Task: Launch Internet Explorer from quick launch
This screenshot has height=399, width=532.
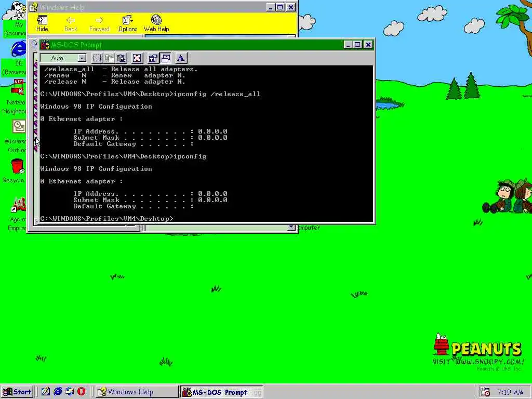Action: 58,392
